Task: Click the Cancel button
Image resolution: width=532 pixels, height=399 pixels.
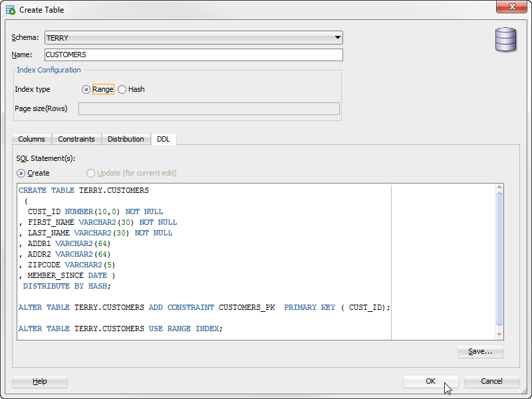Action: click(491, 381)
